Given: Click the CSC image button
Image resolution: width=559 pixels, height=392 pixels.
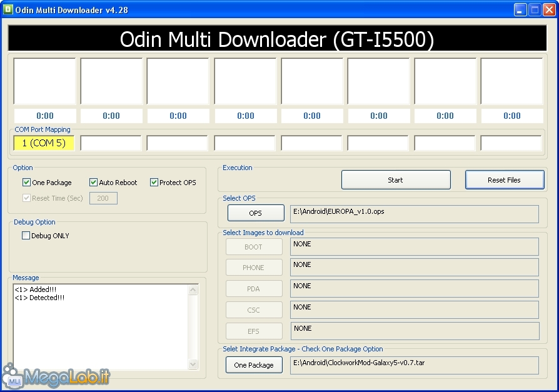Looking at the screenshot, I should click(x=254, y=310).
